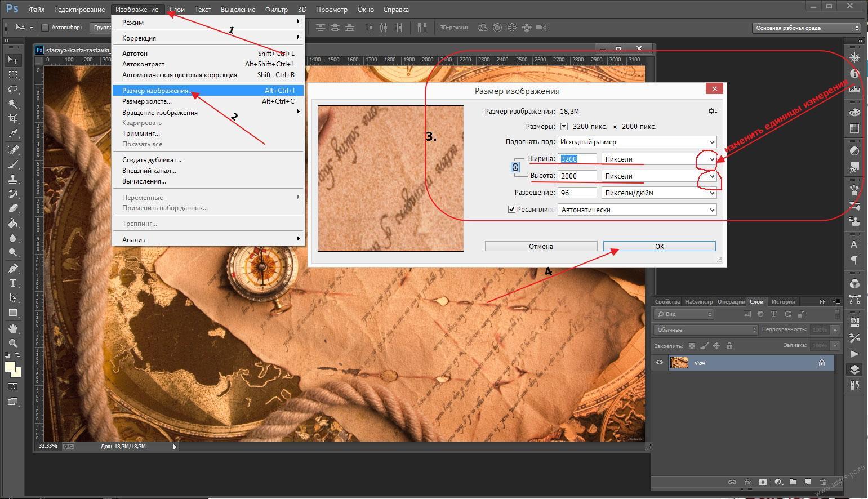Open the Ширина units dropdown
868x499 pixels.
[658, 159]
